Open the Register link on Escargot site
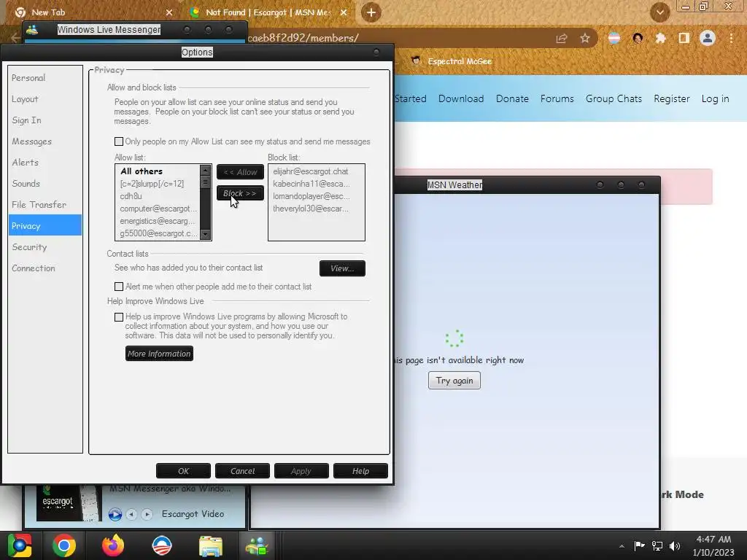 point(672,98)
